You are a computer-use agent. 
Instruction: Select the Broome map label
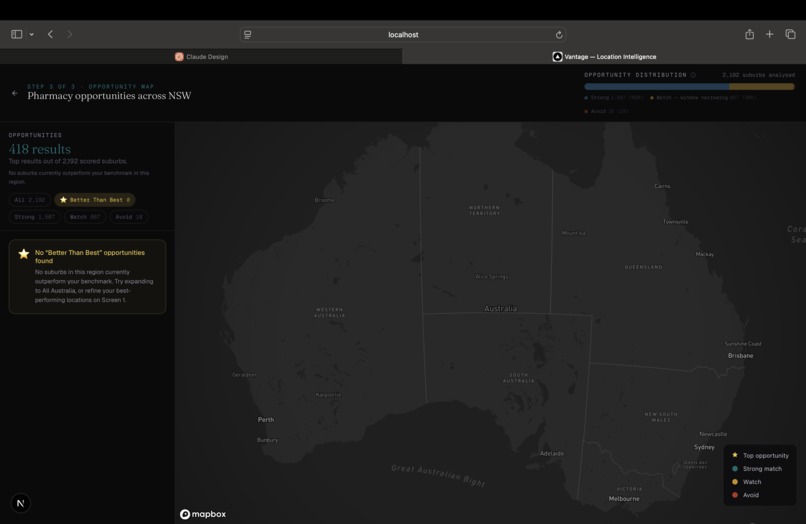pos(324,200)
